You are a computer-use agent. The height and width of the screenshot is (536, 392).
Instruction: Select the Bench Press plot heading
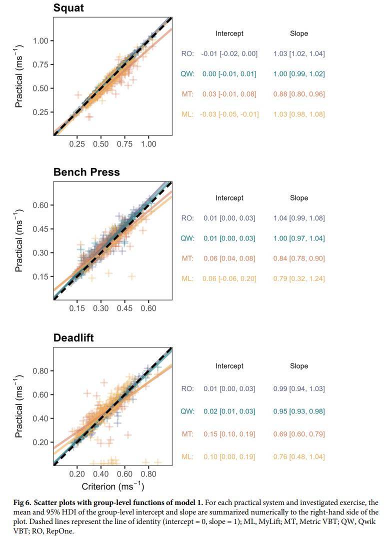pos(86,172)
